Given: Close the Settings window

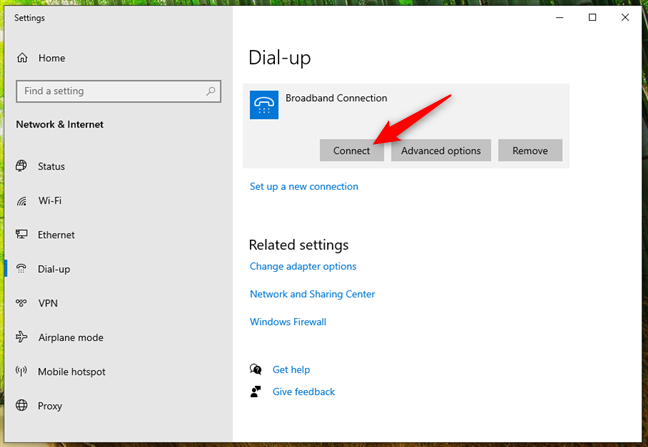Looking at the screenshot, I should click(x=625, y=17).
